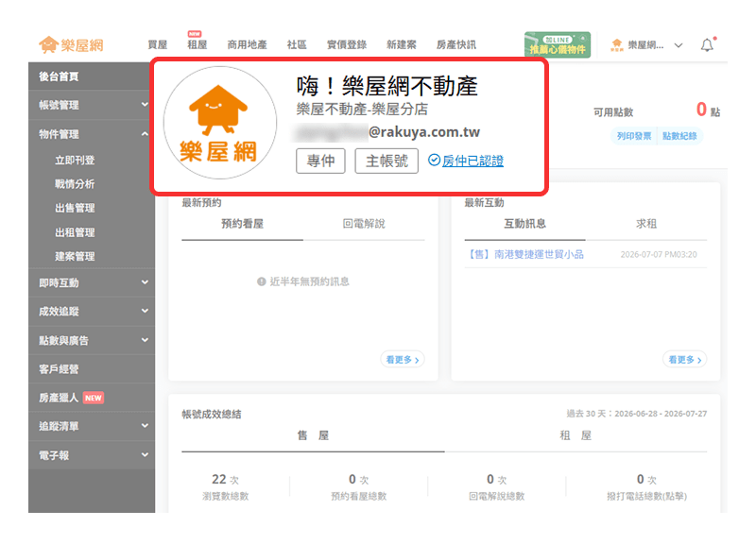The width and height of the screenshot is (756, 544).
Task: Open 實價登錄 in top navigation
Action: pos(347,44)
